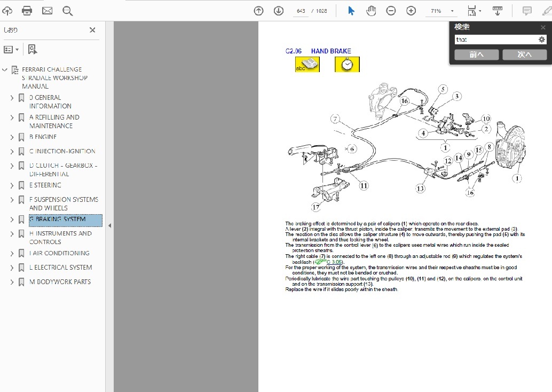Add a comment with speech bubble icon
This screenshot has width=552, height=392.
click(x=527, y=11)
